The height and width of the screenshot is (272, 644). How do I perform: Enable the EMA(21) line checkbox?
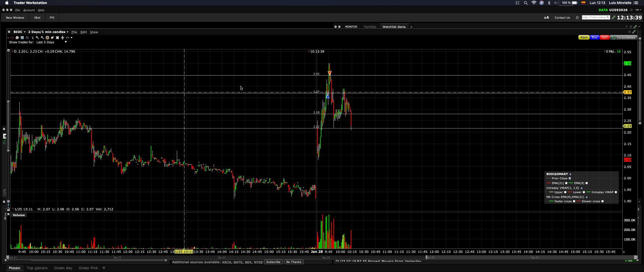click(566, 183)
